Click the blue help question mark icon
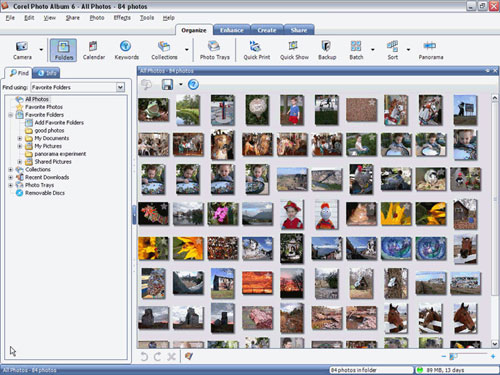Screen dimensions: 500x375 [x=193, y=84]
